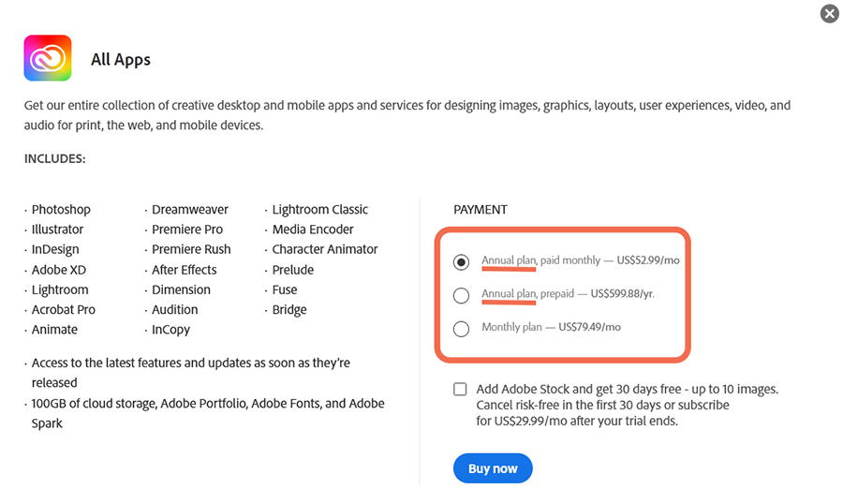Viewport: 843px width, 504px height.
Task: Click 'Prelude' in the apps list
Action: 292,270
